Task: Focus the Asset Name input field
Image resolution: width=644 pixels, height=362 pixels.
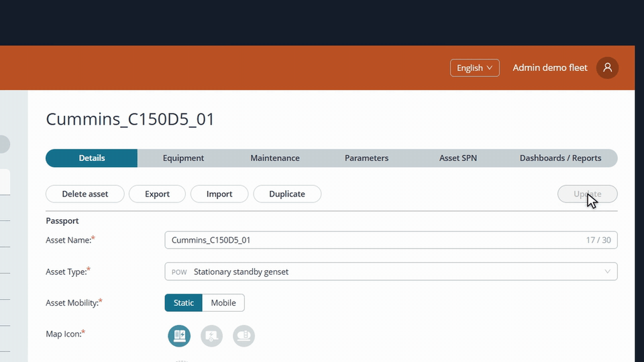Action: [391, 240]
